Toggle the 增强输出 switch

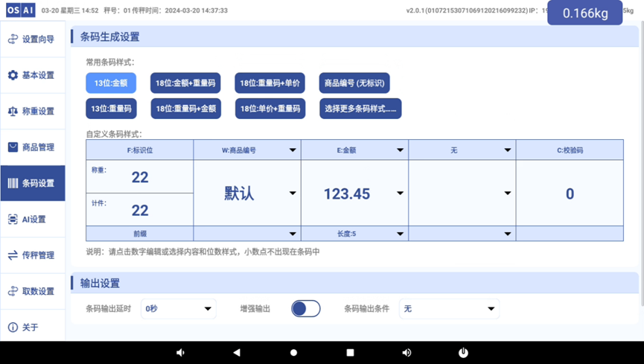305,309
